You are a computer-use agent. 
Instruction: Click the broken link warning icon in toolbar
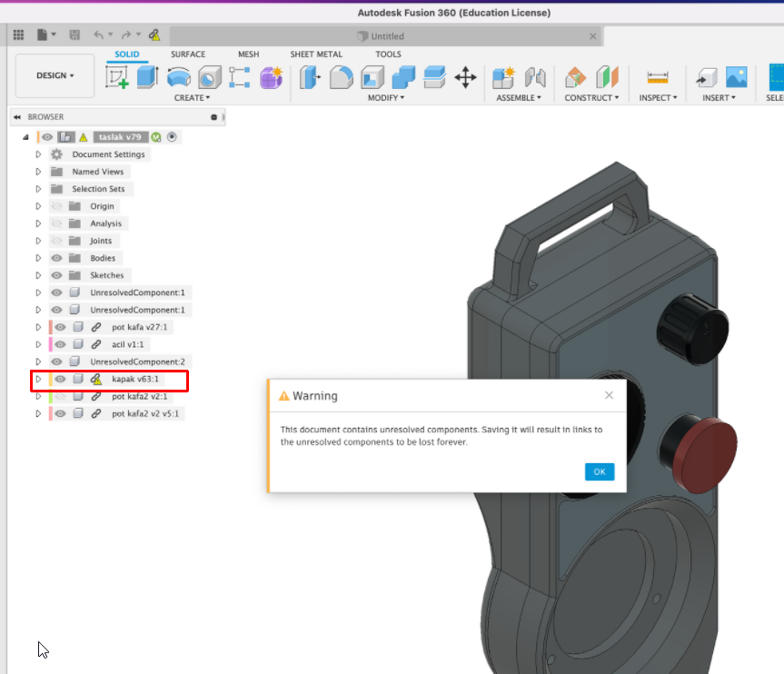tap(154, 35)
